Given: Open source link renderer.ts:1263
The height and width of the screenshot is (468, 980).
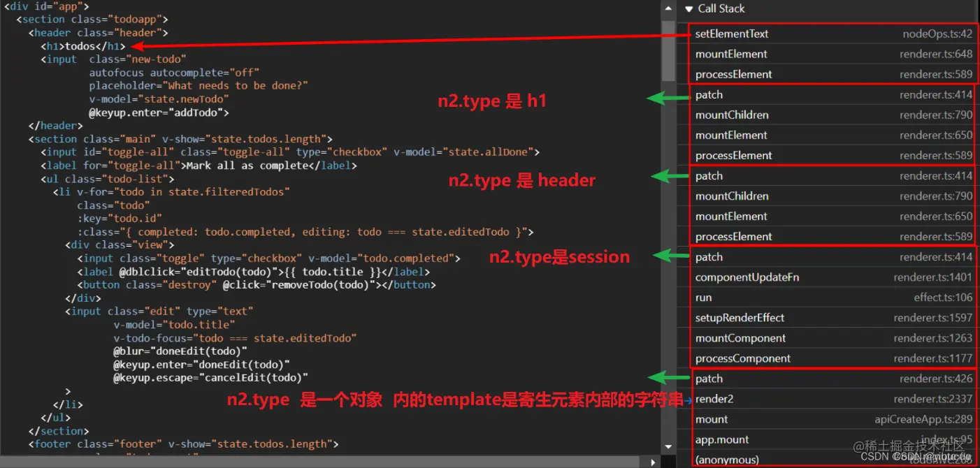Looking at the screenshot, I should (933, 338).
